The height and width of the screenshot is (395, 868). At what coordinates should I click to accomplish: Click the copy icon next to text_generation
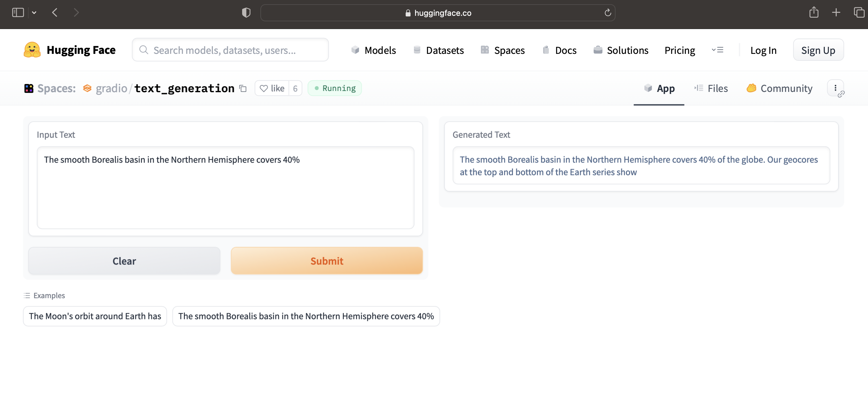pos(243,89)
